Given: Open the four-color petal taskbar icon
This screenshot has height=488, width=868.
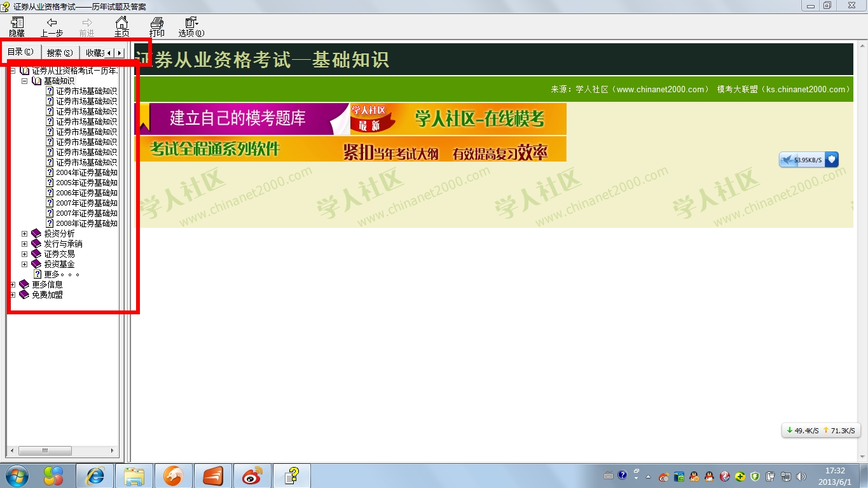Looking at the screenshot, I should [53, 476].
